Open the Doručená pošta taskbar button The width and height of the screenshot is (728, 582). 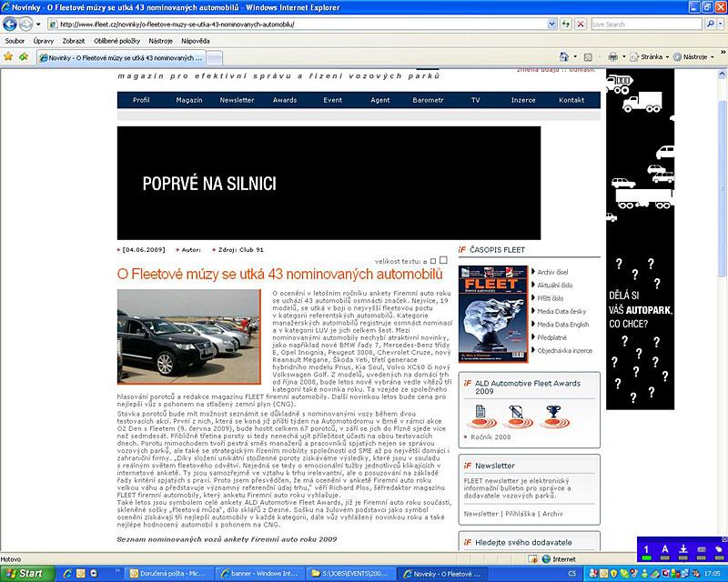coord(167,574)
